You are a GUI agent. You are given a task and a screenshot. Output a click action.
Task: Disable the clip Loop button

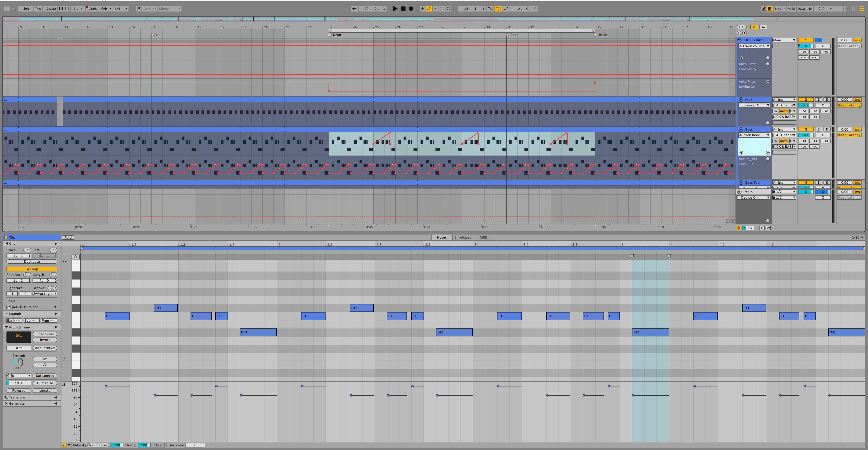coord(32,269)
